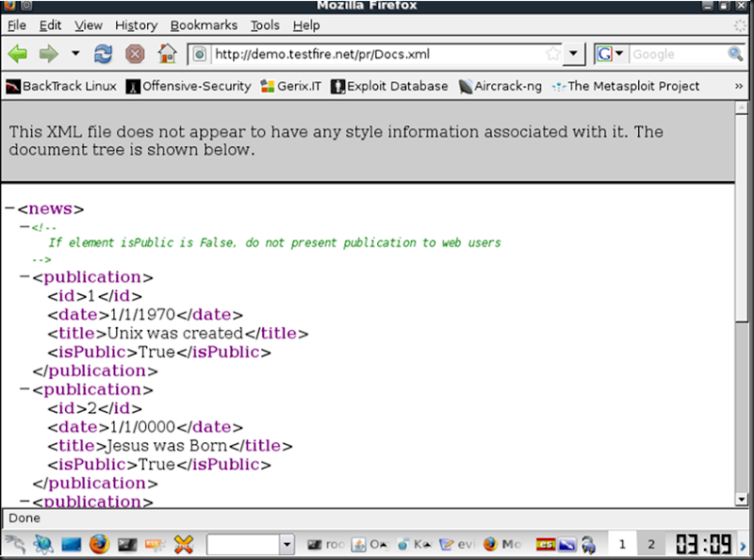Click the Spanish flag keyboard layout icon
This screenshot has height=560, width=754.
(546, 544)
